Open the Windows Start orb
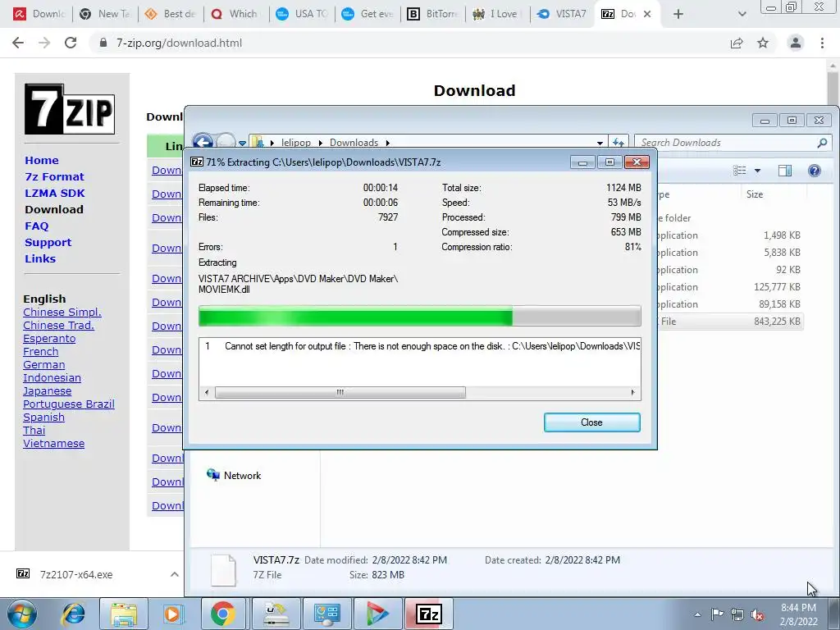Viewport: 840px width, 630px height. [x=22, y=614]
